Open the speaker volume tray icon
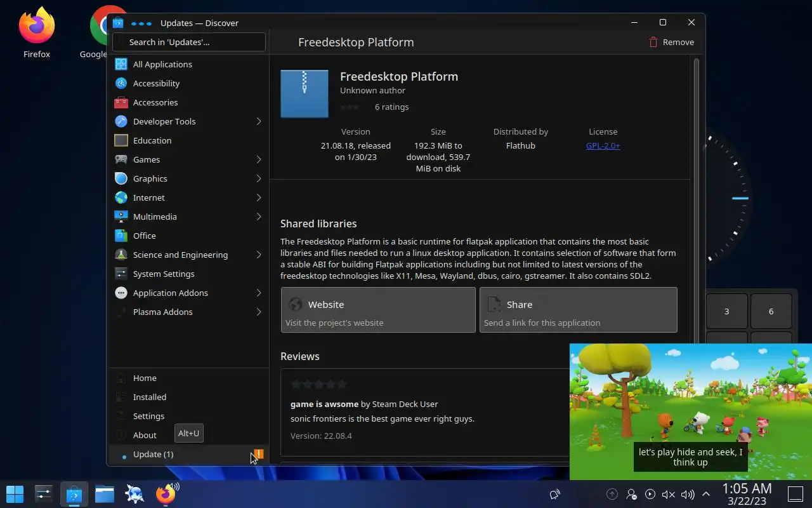 coord(688,494)
